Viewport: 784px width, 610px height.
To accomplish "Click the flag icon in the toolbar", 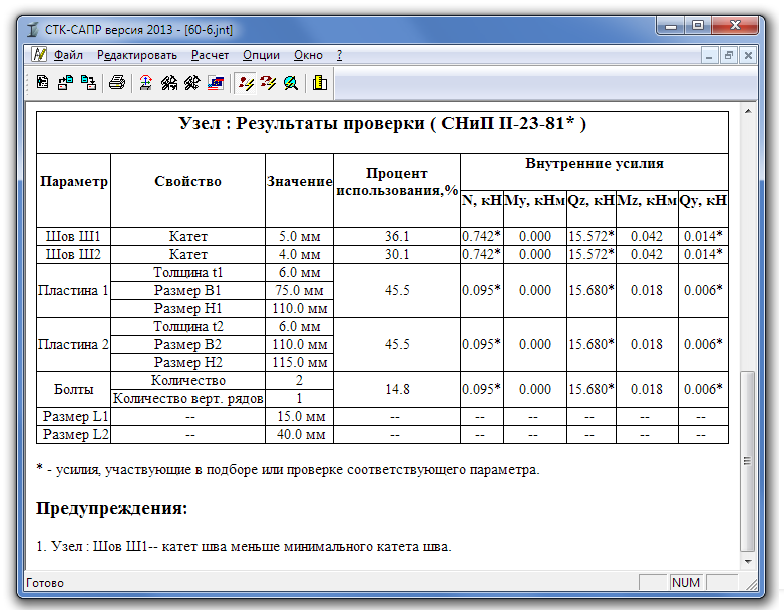I will (x=216, y=83).
